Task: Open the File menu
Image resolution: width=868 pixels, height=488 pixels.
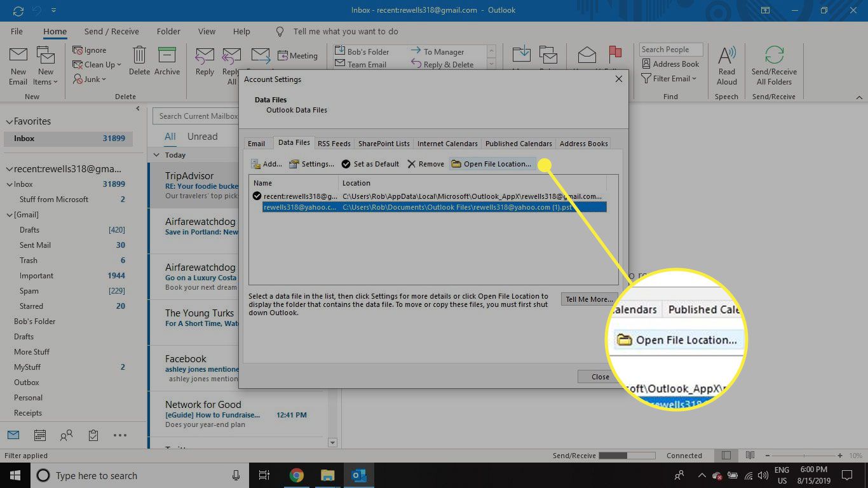Action: click(17, 31)
